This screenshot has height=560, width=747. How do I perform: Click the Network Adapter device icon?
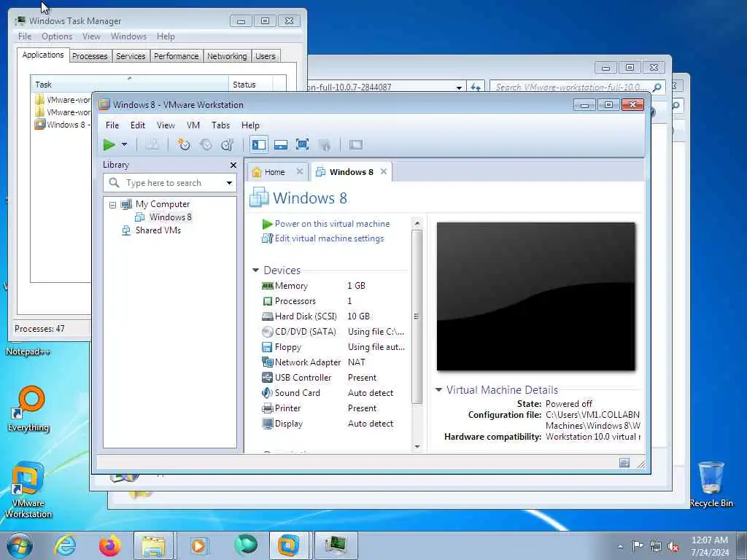pos(267,362)
